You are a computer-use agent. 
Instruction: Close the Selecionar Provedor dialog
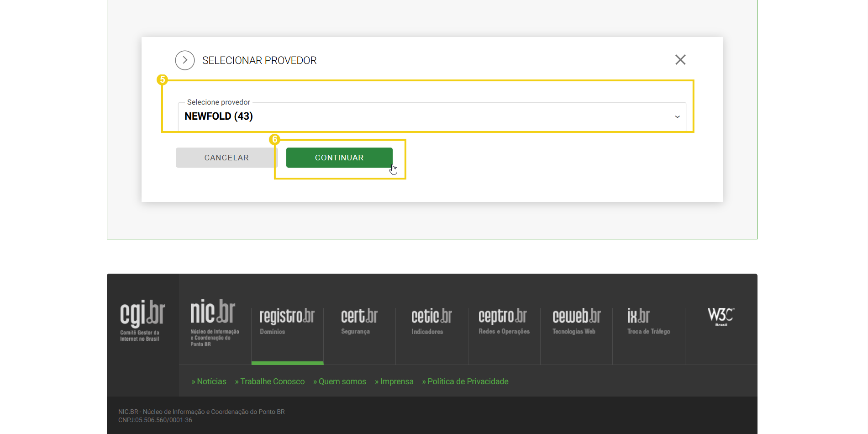tap(680, 60)
